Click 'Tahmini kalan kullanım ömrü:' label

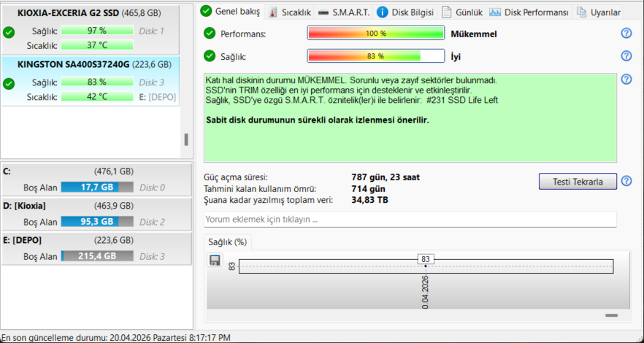(x=260, y=189)
